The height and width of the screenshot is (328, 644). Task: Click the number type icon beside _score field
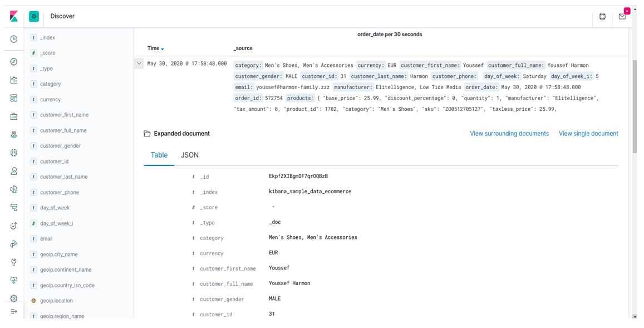tap(34, 53)
